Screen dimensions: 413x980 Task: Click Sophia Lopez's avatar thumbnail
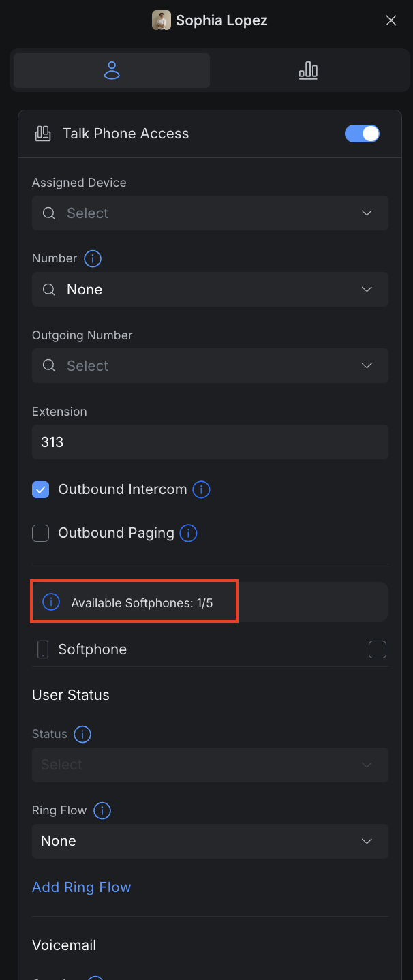(x=162, y=20)
